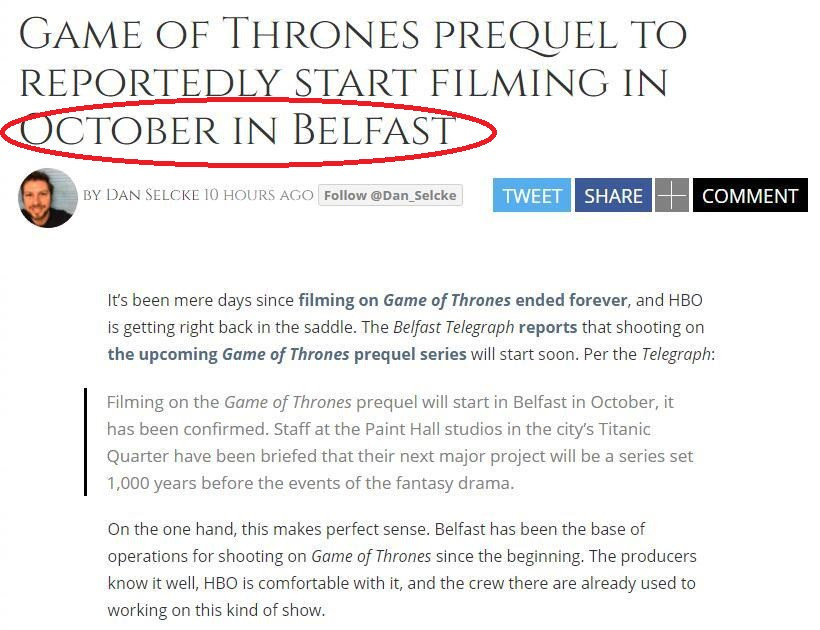The width and height of the screenshot is (820, 630).
Task: Click the 'Game of Thrones' italic text in blockquote
Action: tap(288, 402)
